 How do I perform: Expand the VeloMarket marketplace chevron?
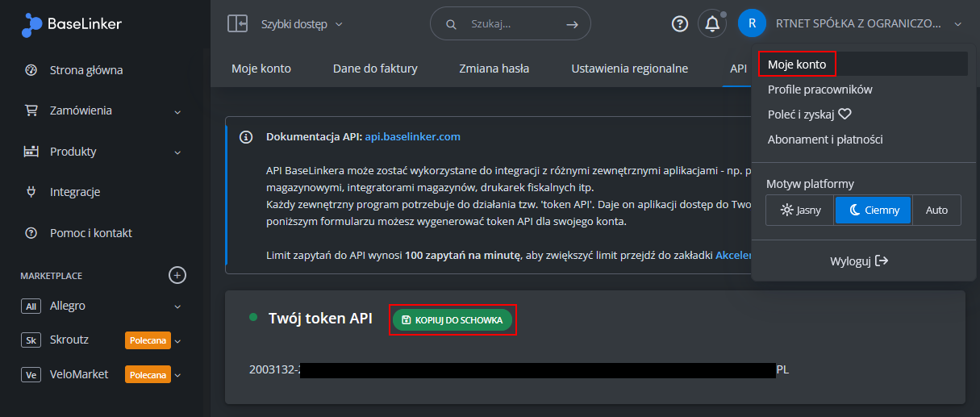177,375
